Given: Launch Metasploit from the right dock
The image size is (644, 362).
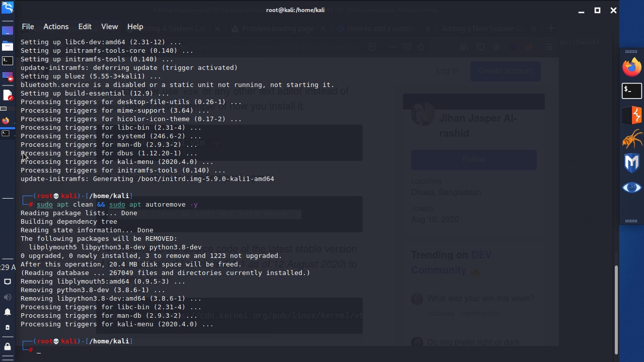Looking at the screenshot, I should pyautogui.click(x=632, y=163).
